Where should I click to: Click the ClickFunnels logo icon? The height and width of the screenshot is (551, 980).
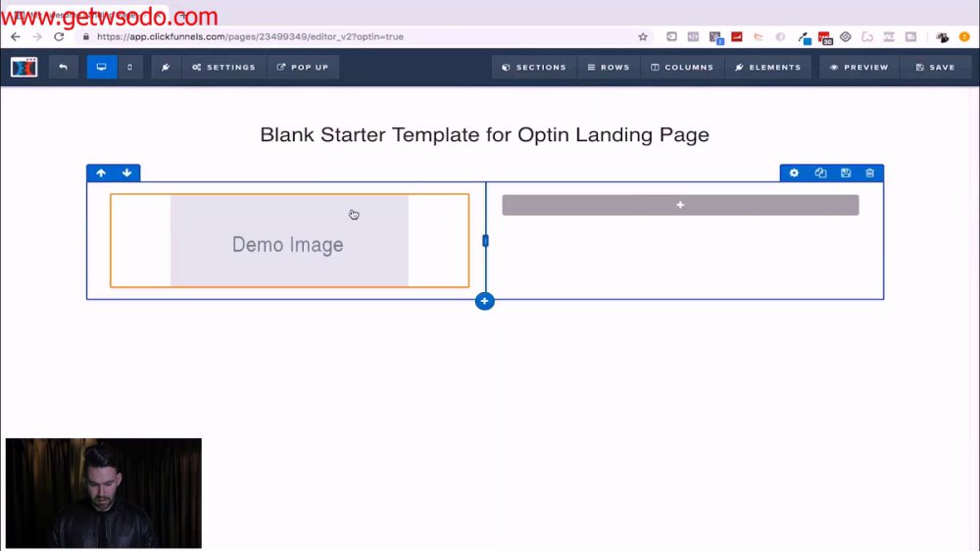tap(24, 67)
